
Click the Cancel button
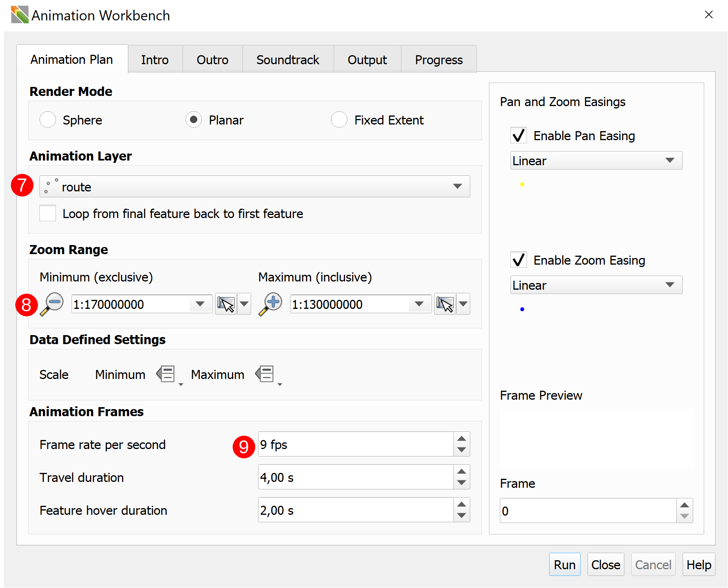[x=653, y=565]
